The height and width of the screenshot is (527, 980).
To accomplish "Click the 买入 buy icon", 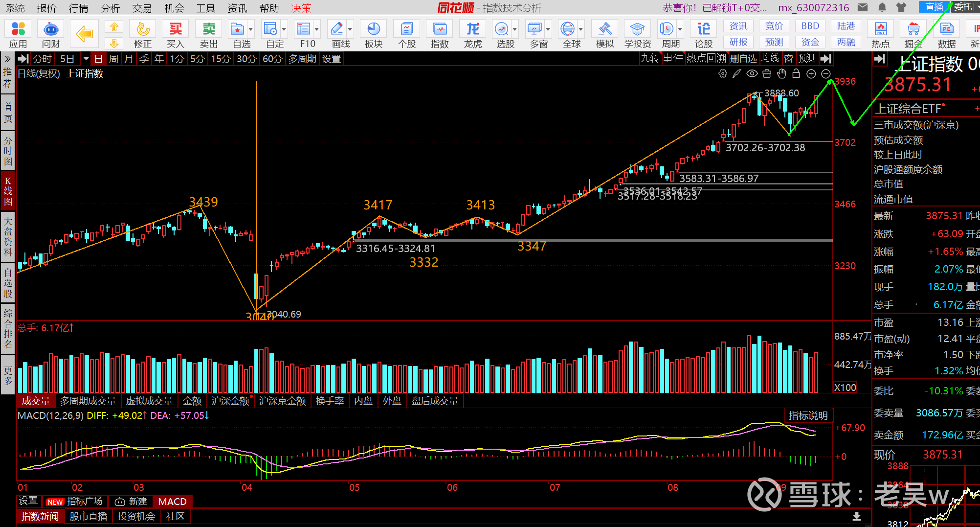I will coord(175,34).
